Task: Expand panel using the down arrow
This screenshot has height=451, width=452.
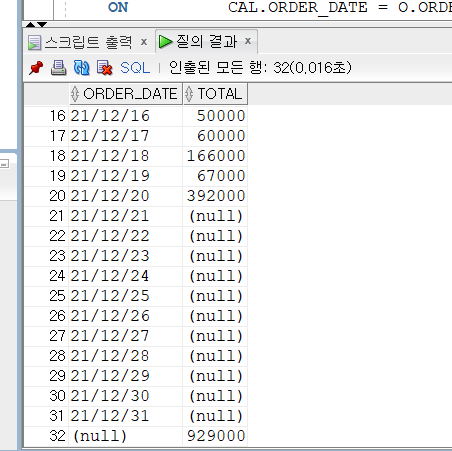Action: point(42,24)
